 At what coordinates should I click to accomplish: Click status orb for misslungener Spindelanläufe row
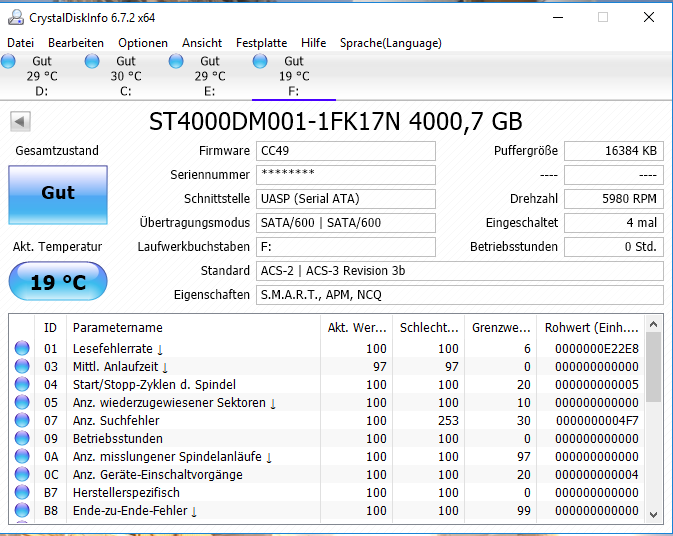tap(22, 456)
